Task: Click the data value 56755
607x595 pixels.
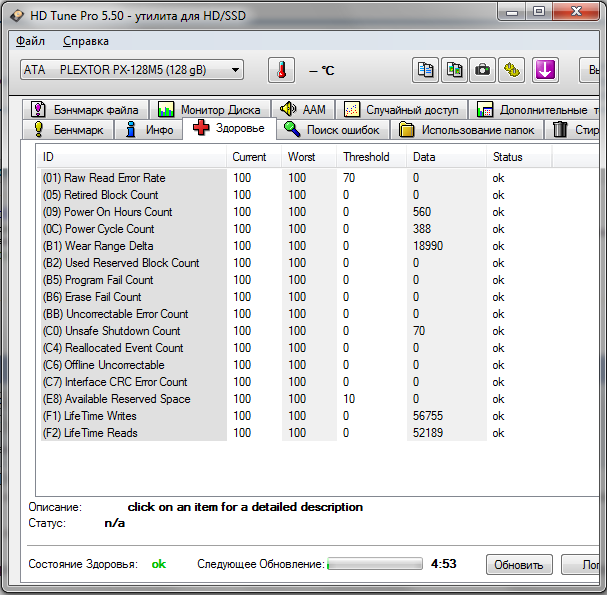Action: click(428, 416)
